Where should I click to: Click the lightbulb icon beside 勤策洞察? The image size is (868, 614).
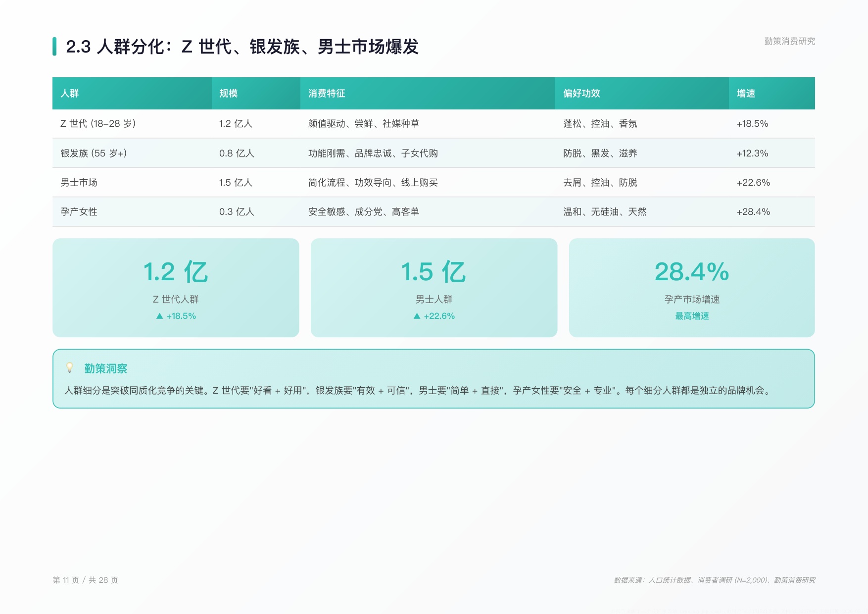coord(70,368)
